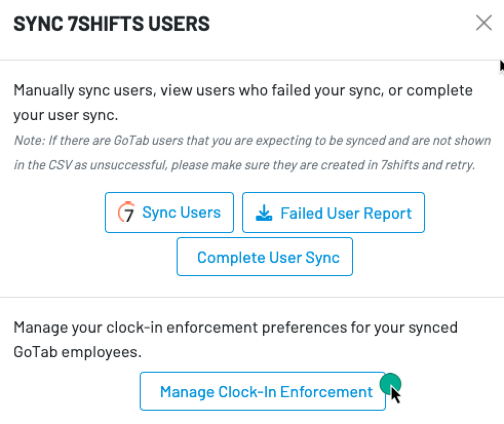
Task: Click the download icon on Failed User Report
Action: tap(264, 212)
